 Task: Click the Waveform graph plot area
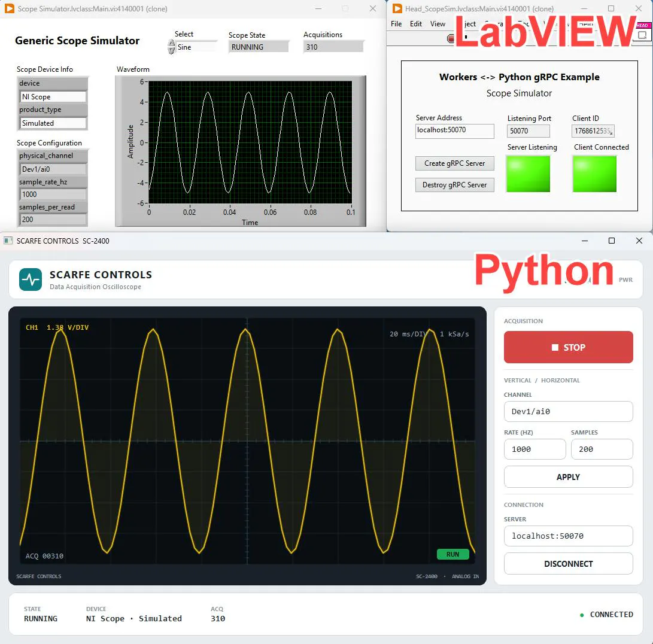click(x=250, y=142)
